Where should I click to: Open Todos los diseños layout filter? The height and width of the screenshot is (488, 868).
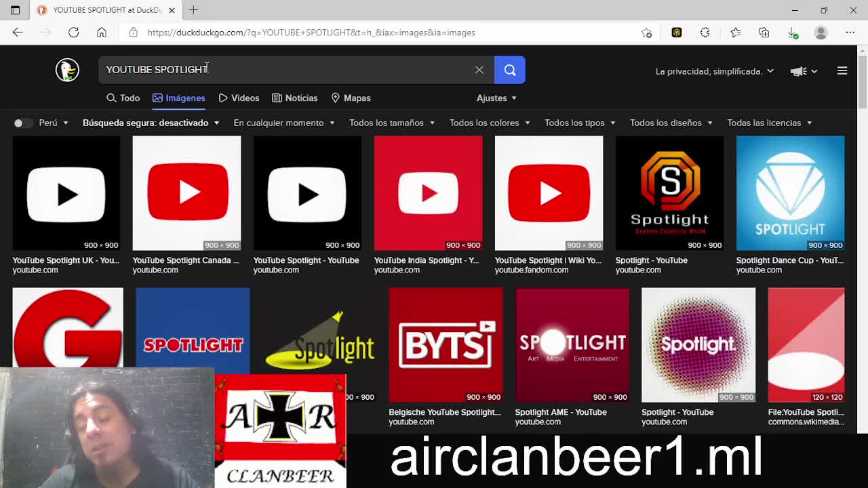click(671, 123)
